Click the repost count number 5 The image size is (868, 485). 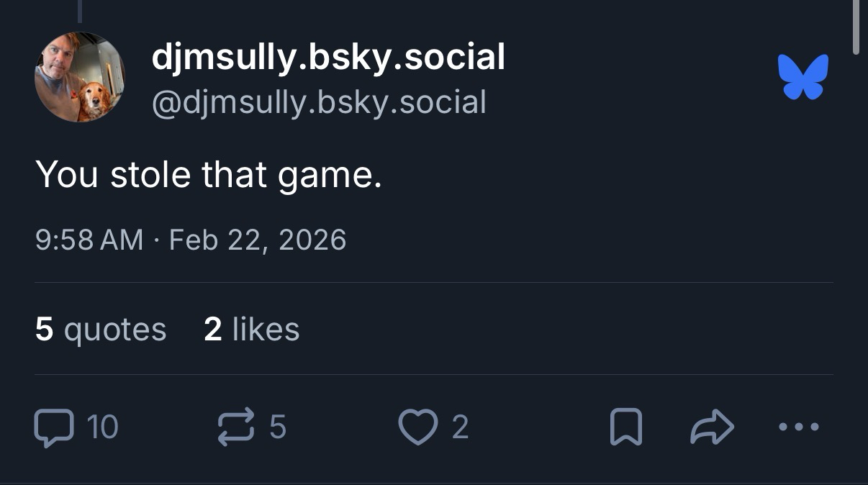[278, 427]
